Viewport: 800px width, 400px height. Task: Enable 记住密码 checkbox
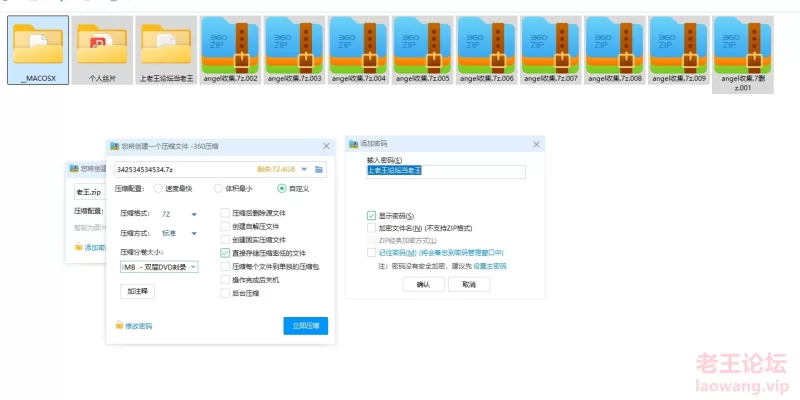371,253
